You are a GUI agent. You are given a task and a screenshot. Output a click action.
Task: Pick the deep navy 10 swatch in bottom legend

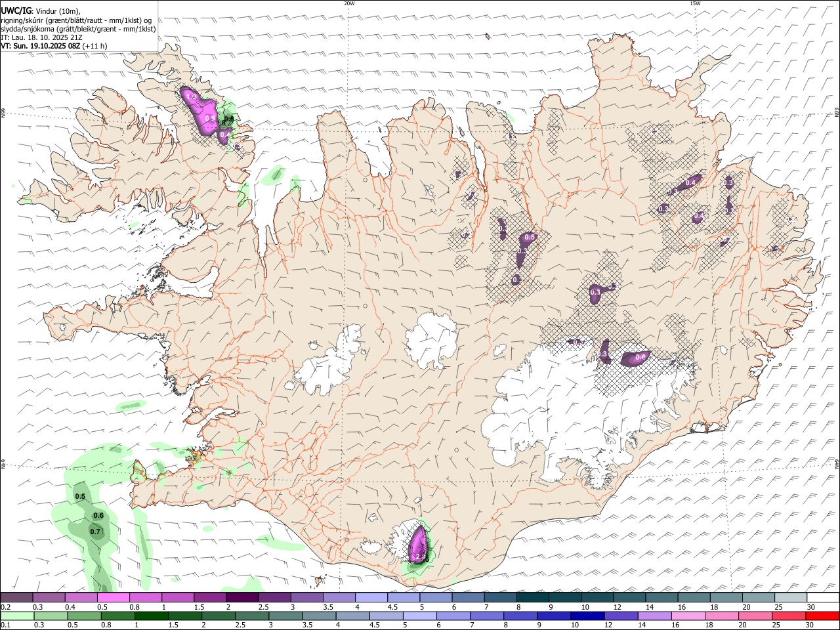click(587, 616)
